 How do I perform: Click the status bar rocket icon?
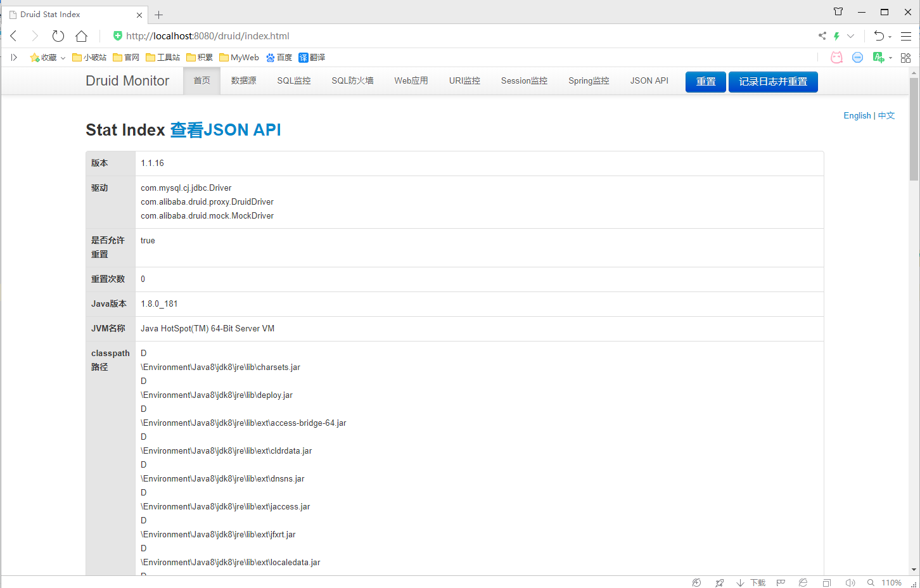(719, 583)
